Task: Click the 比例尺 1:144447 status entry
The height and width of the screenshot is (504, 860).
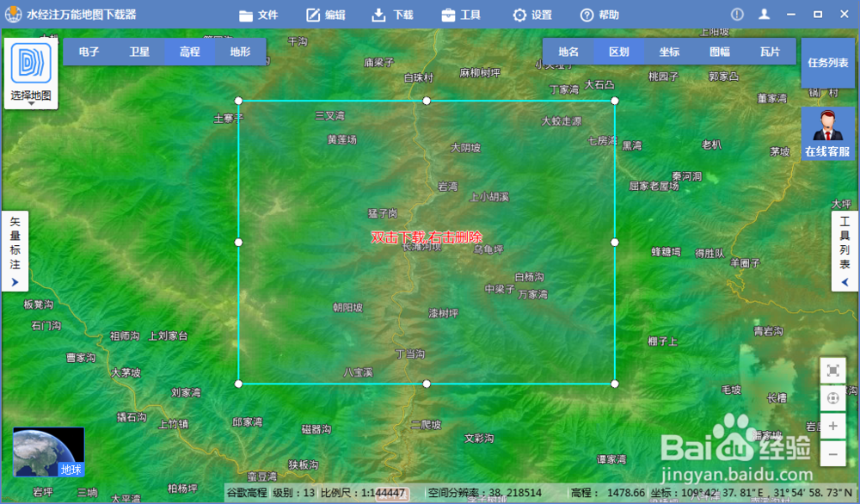Action: pyautogui.click(x=363, y=493)
